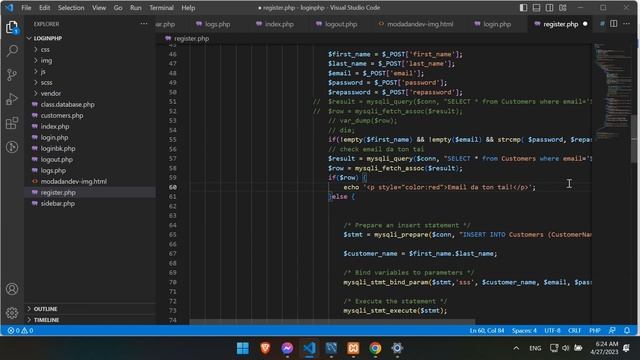Toggle secondary side bar layout icon
The image size is (640, 360).
tap(549, 8)
